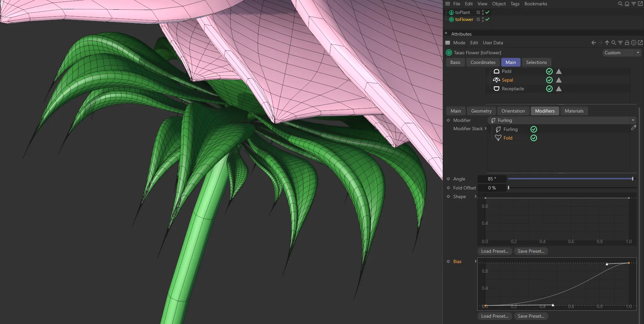Click the eyedropper icon beside modifier stack
This screenshot has width=644, height=324.
[x=634, y=128]
